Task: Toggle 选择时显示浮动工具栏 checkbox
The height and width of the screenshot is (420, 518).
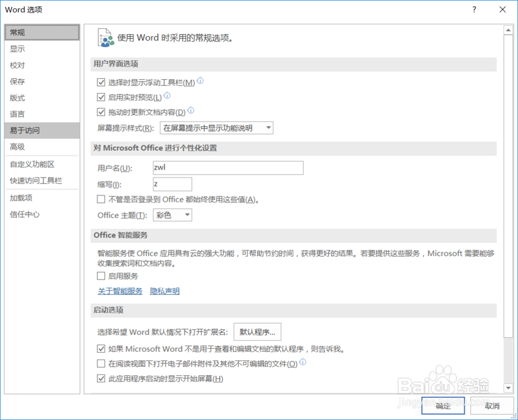Action: click(x=101, y=82)
